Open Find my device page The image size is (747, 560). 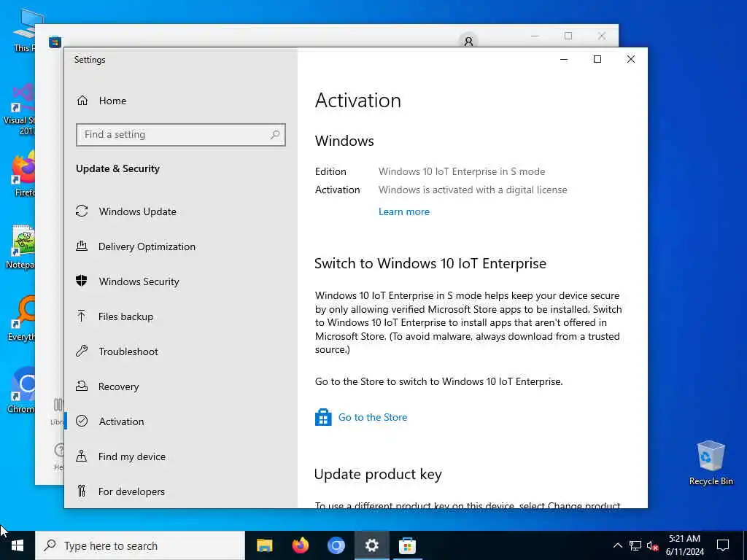pos(181,456)
